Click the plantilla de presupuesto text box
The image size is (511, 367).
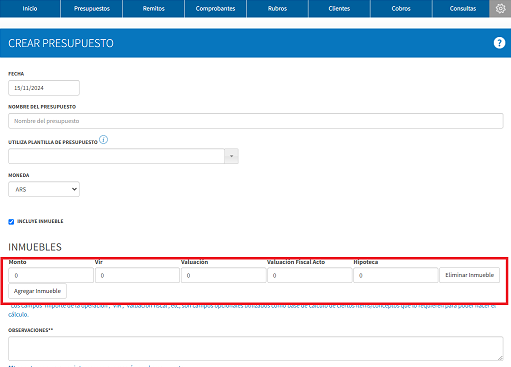point(116,156)
